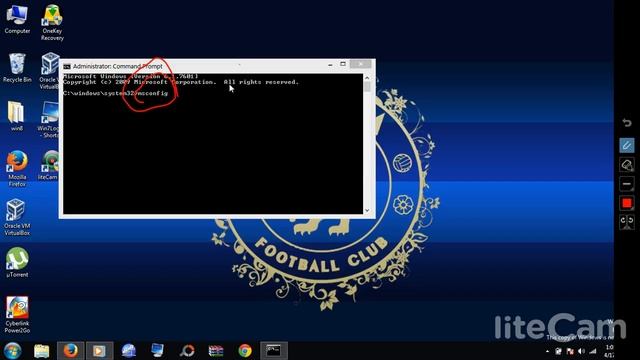Screen dimensions: 640x360
Task: Click liteCam clear drawings icon
Action: coord(627,222)
